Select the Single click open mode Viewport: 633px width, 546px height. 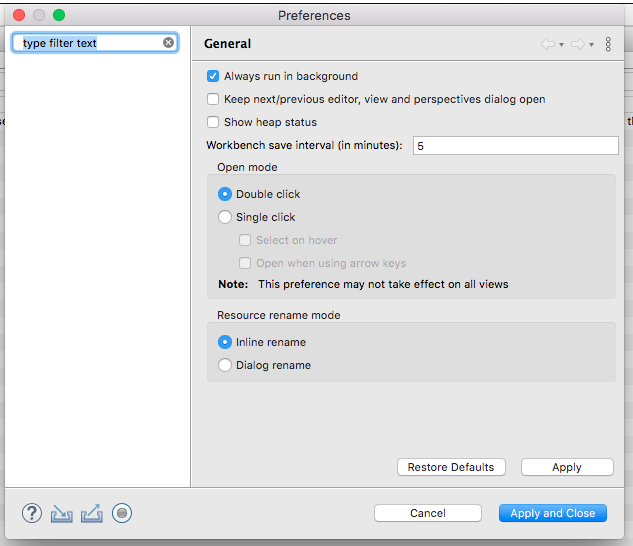[225, 217]
